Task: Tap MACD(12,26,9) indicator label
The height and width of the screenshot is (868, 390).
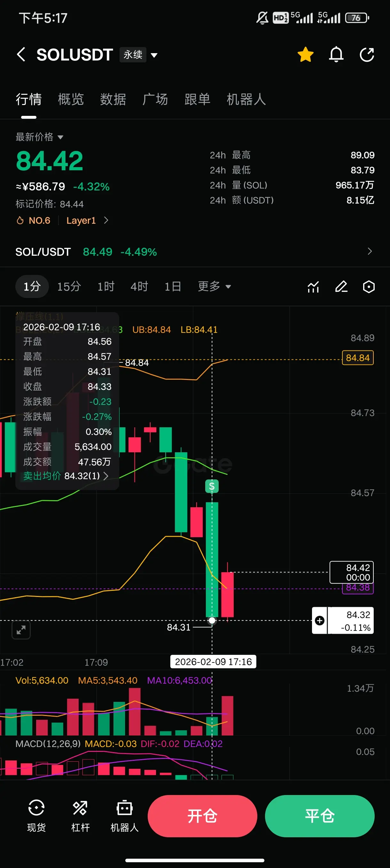Action: tap(48, 744)
